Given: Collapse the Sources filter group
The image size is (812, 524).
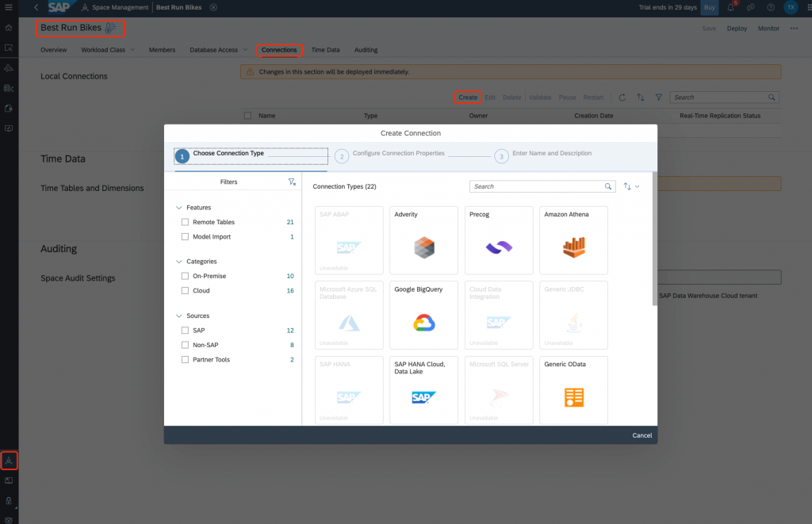Looking at the screenshot, I should 178,316.
